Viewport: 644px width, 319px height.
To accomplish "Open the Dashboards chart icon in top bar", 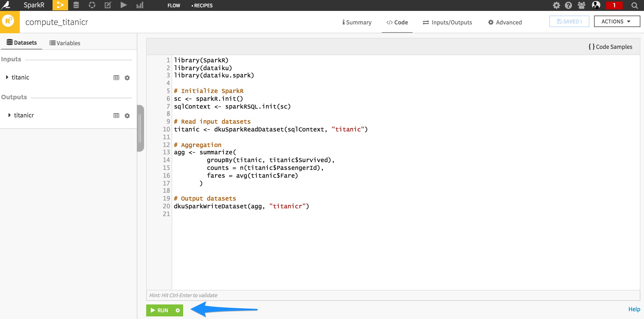I will [x=140, y=5].
